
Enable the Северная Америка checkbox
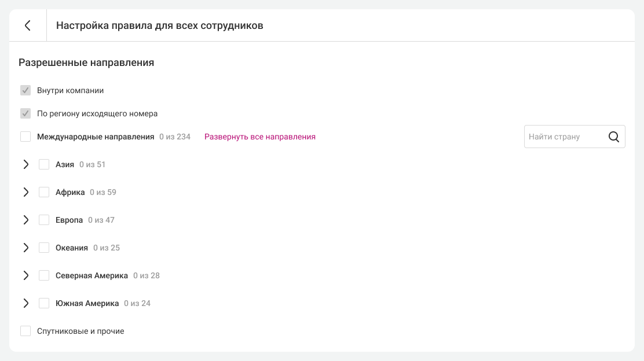[44, 275]
